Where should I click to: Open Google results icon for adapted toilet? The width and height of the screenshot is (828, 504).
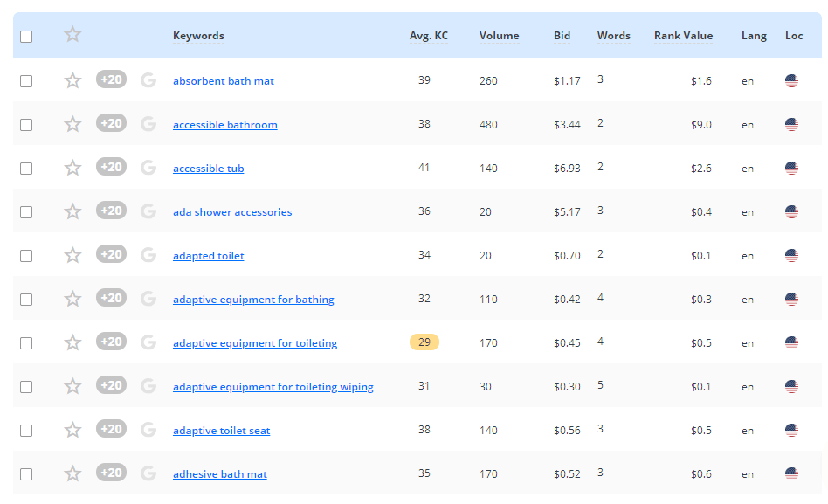[x=148, y=255]
